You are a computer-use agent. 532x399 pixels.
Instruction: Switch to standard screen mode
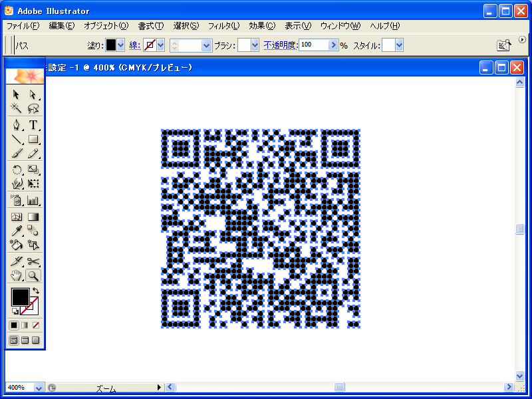tap(13, 340)
